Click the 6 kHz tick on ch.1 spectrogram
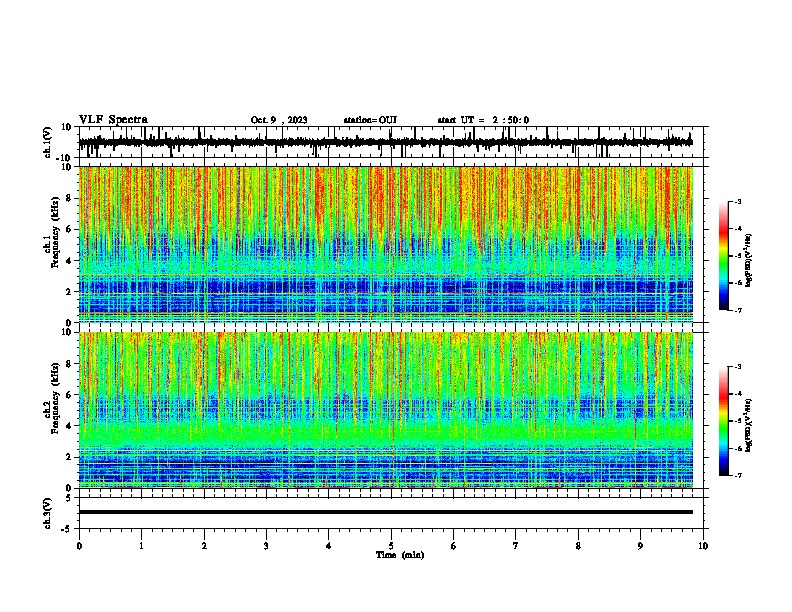Image resolution: width=792 pixels, height=612 pixels. (x=69, y=229)
